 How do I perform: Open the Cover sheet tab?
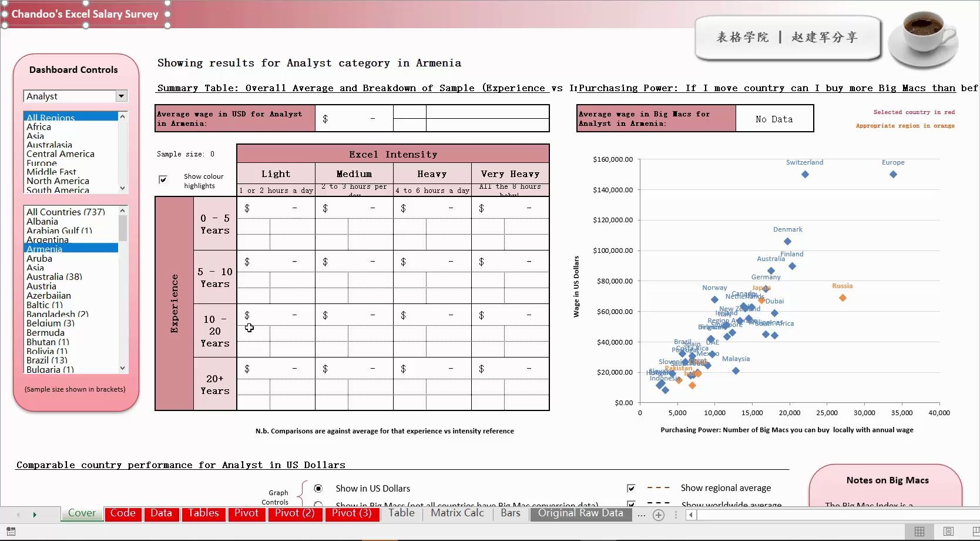(x=82, y=513)
